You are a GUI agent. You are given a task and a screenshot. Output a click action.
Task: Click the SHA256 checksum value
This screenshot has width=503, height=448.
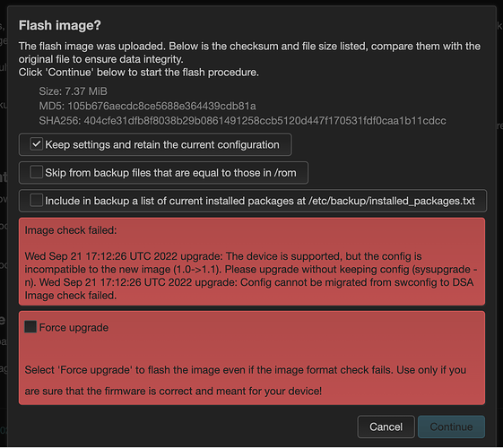[x=265, y=121]
